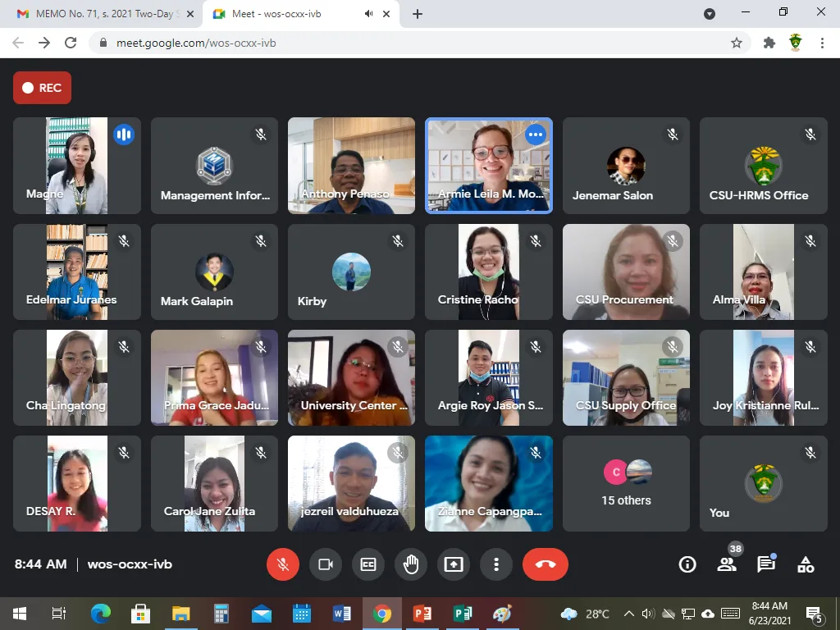Click the REC recording indicator
This screenshot has width=840, height=630.
tap(42, 88)
